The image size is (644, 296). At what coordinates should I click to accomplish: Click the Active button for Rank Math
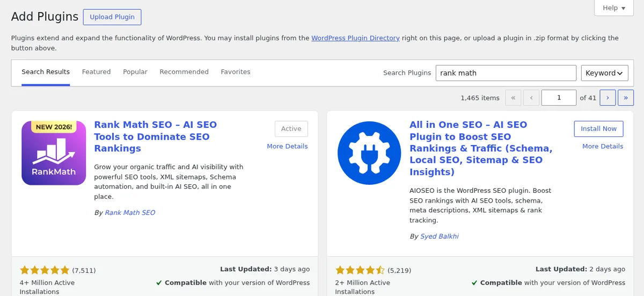[291, 129]
